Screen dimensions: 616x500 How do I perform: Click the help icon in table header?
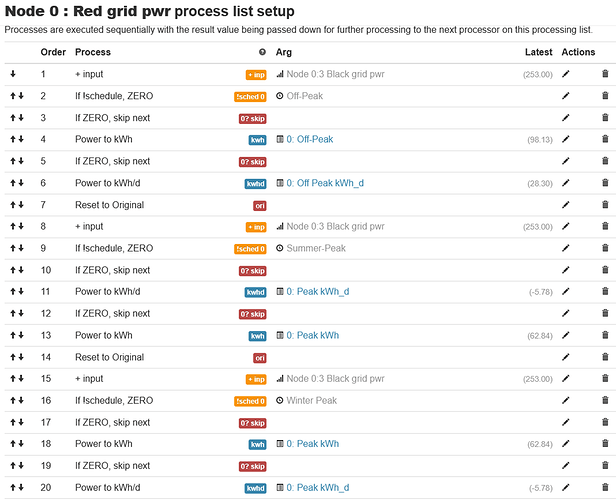pos(262,52)
